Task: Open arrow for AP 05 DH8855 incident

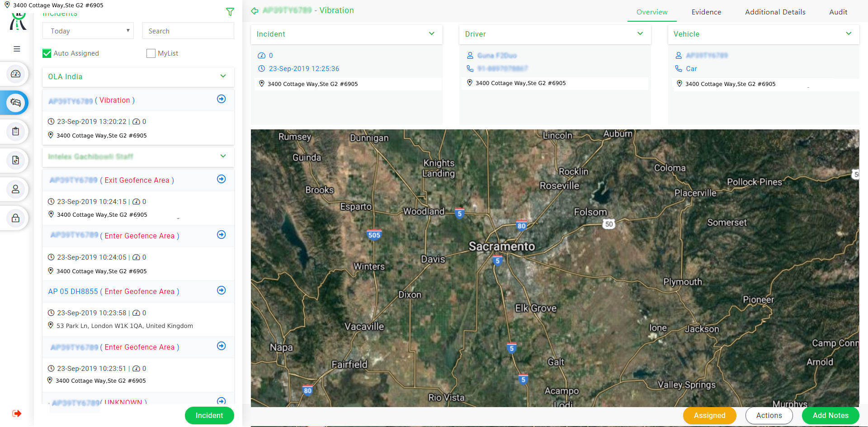Action: click(222, 290)
